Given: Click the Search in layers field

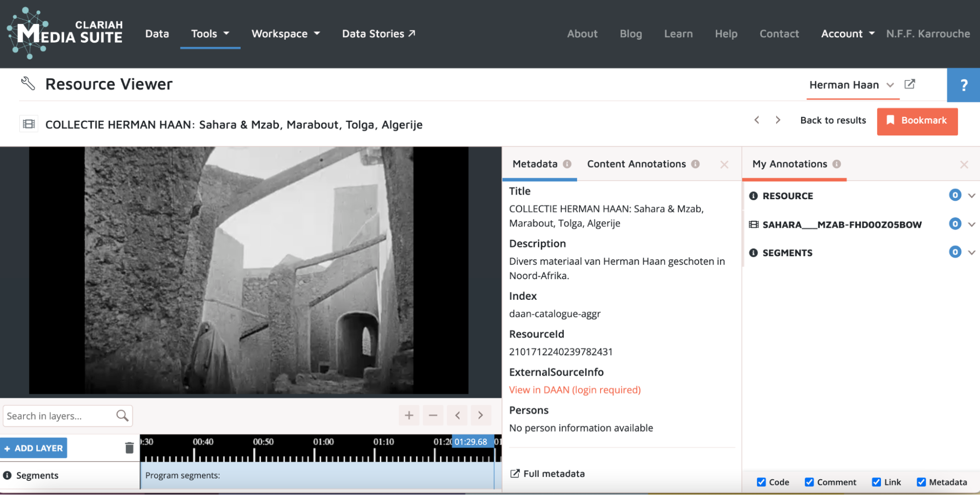Looking at the screenshot, I should click(59, 416).
